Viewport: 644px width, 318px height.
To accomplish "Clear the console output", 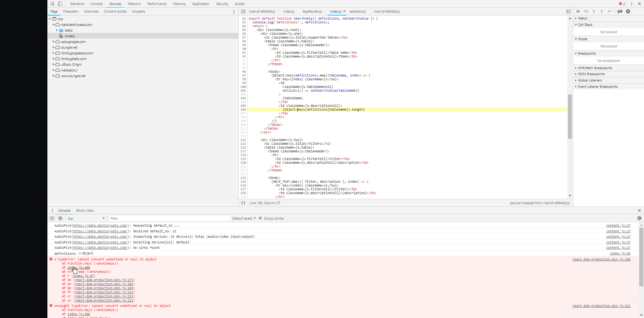I will pyautogui.click(x=60, y=218).
